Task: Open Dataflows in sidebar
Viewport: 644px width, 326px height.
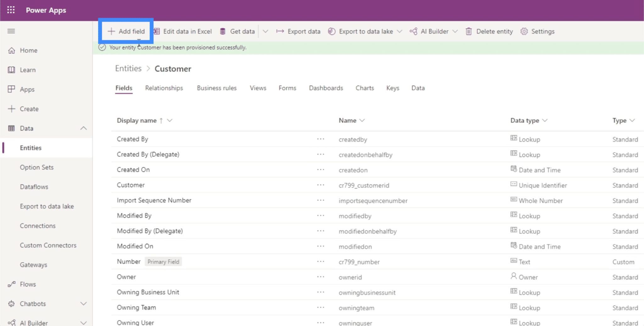Action: tap(34, 187)
